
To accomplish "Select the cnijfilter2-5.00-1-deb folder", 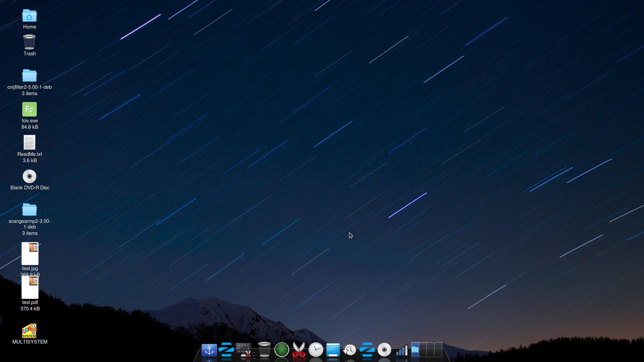I will 30,76.
